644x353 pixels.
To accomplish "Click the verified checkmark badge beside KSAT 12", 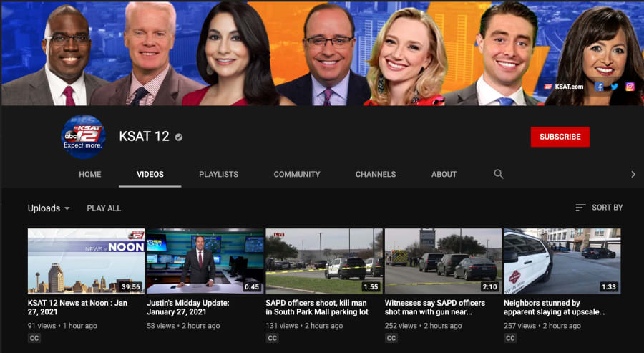I will [179, 137].
